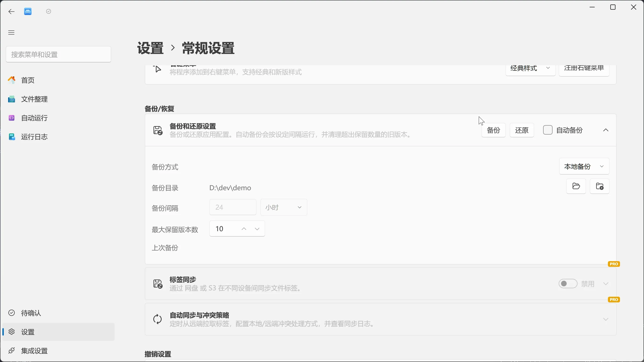
Task: Open the 首页 home page
Action: 58,80
